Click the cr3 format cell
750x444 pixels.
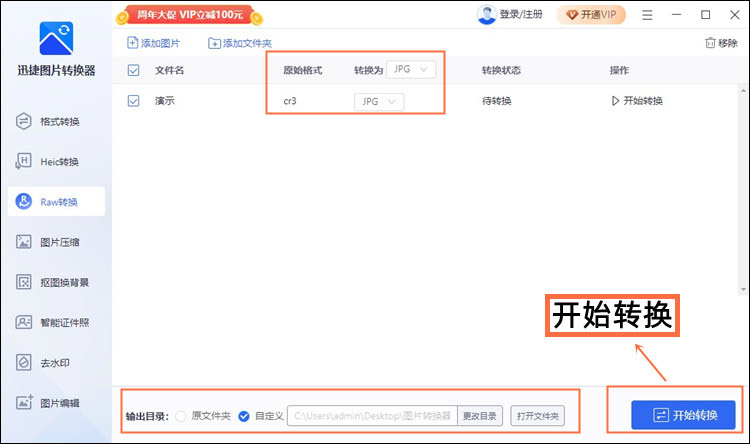click(x=290, y=101)
